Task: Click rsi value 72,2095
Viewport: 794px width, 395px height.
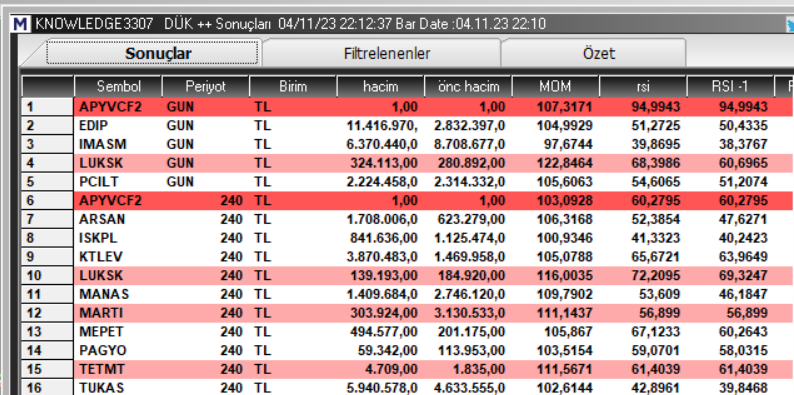Action: pos(656,275)
